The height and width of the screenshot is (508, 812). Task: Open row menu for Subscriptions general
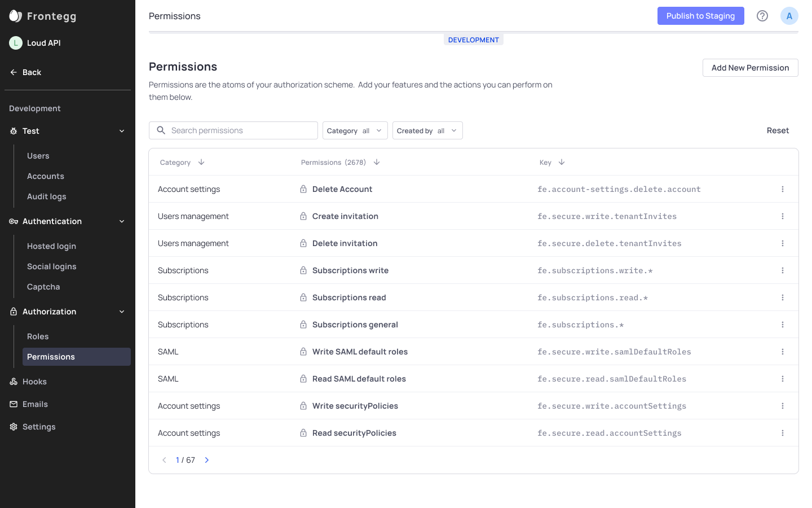click(783, 325)
